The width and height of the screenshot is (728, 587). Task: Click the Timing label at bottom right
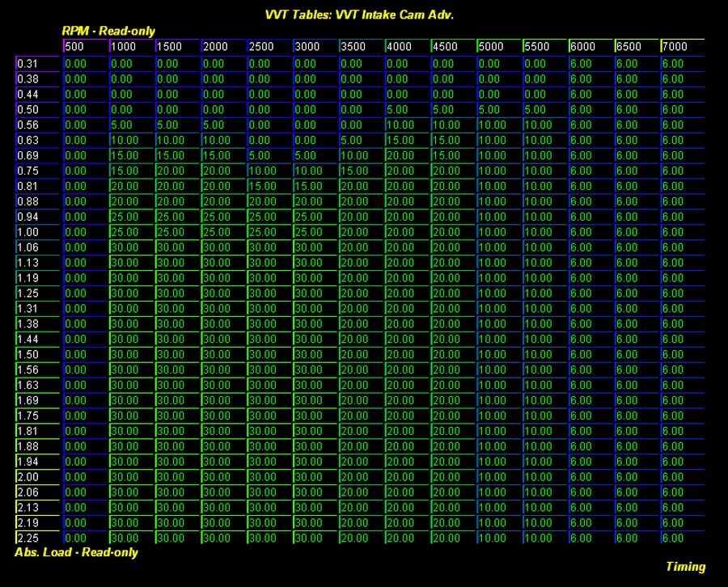pyautogui.click(x=685, y=567)
